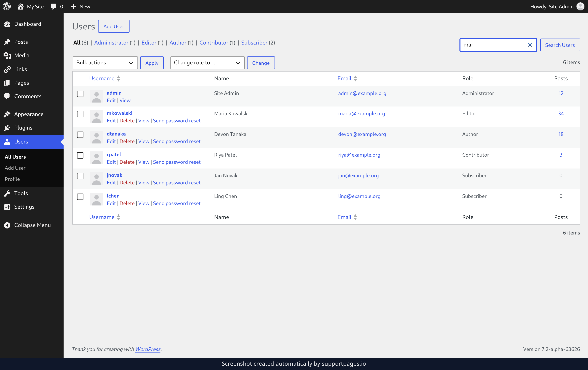Open the Bulk actions dropdown
The height and width of the screenshot is (370, 588).
pyautogui.click(x=105, y=63)
